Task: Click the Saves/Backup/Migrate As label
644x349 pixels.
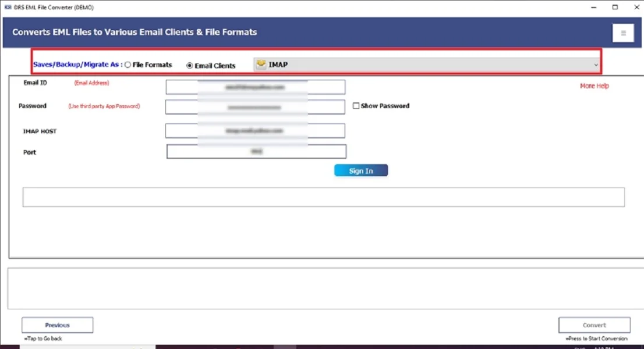Action: (77, 65)
